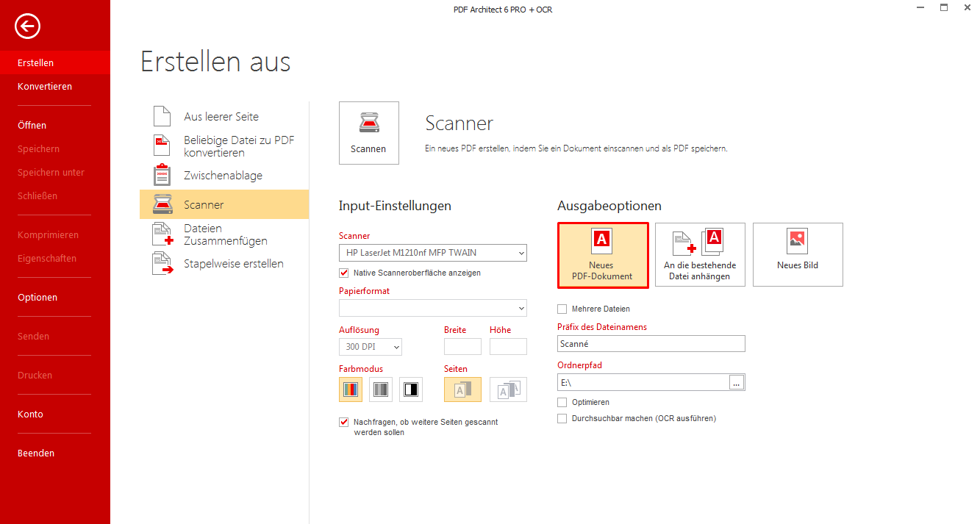Enable Mehrere Dateien checkbox
The height and width of the screenshot is (524, 980).
point(562,309)
